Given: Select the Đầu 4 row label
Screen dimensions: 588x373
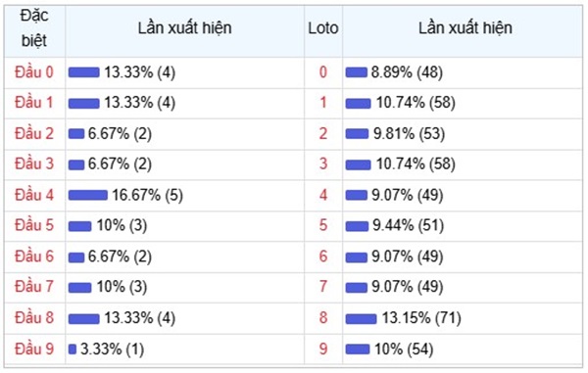Looking at the screenshot, I should (x=34, y=195).
